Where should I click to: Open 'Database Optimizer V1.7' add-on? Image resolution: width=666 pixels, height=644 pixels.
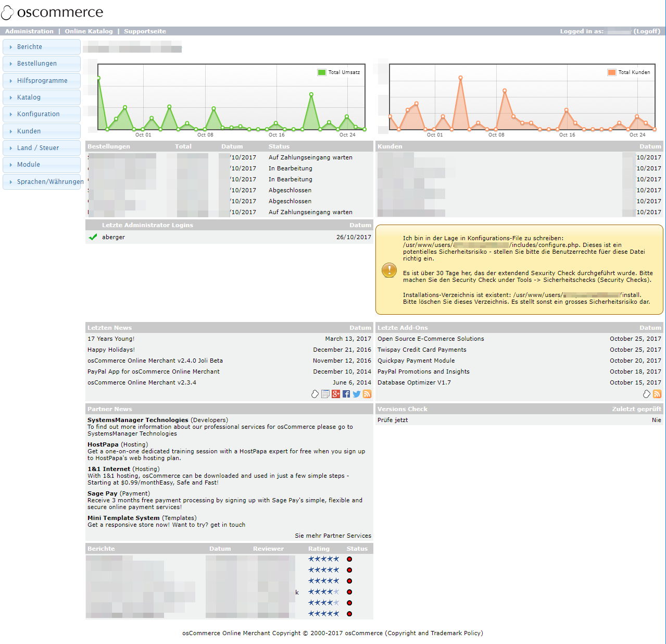(414, 382)
